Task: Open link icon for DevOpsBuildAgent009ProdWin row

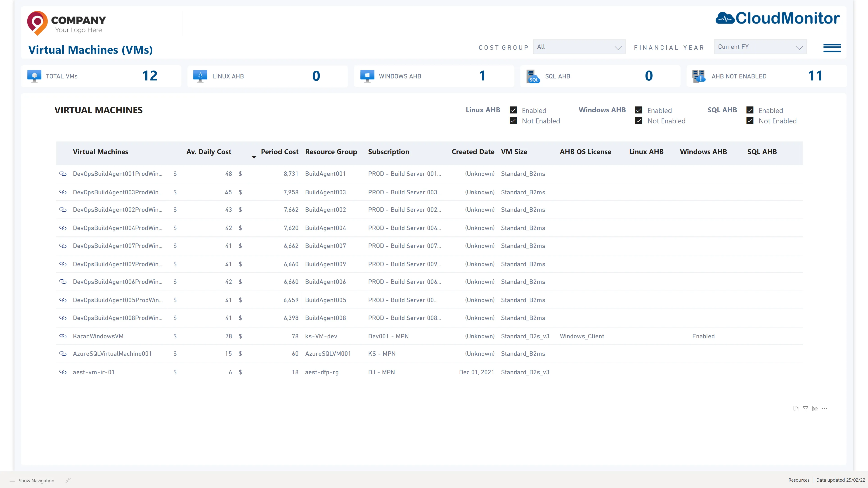Action: click(63, 264)
